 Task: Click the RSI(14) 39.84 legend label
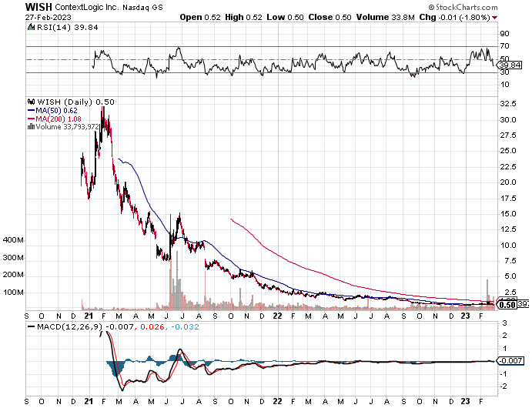67,28
